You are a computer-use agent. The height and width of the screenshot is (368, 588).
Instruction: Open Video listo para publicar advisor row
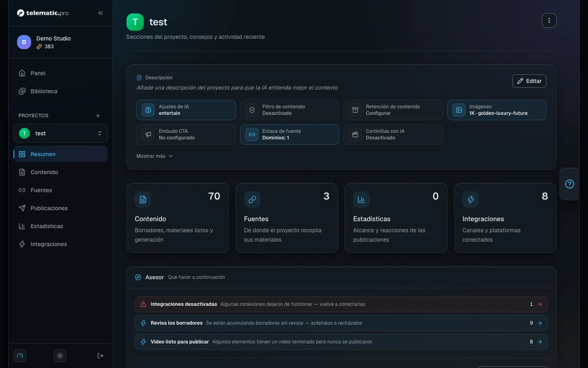[x=341, y=342]
